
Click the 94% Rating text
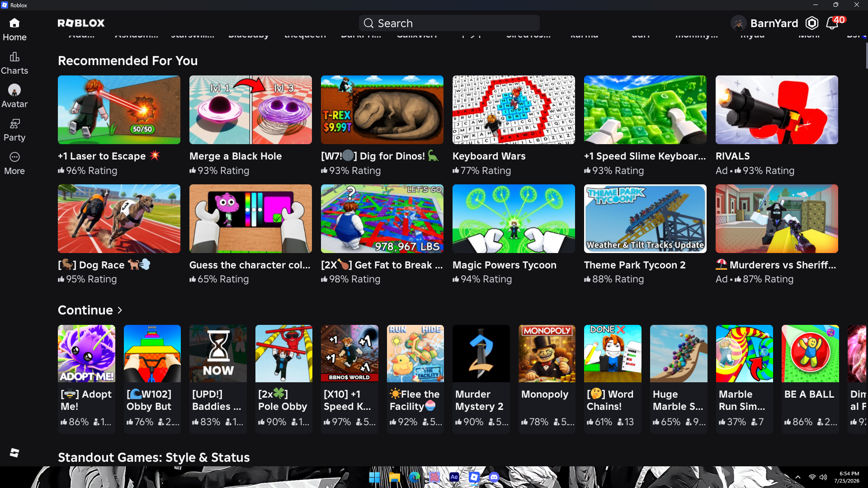coord(486,279)
